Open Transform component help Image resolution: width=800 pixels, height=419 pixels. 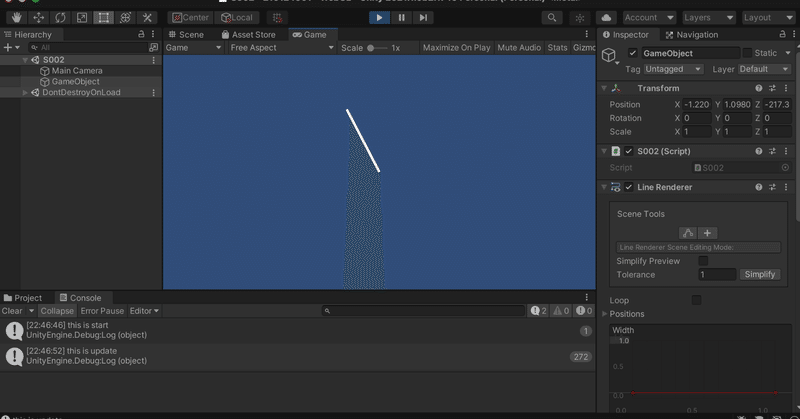tap(759, 88)
